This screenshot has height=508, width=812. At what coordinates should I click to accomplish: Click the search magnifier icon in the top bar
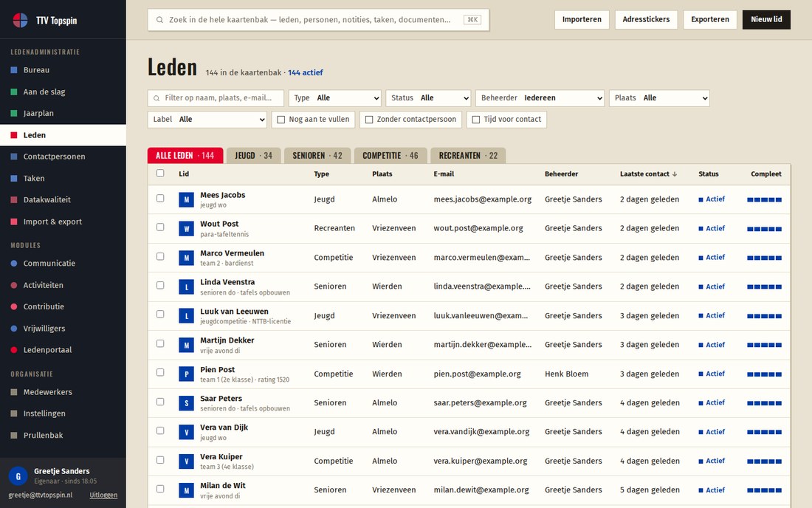point(159,20)
